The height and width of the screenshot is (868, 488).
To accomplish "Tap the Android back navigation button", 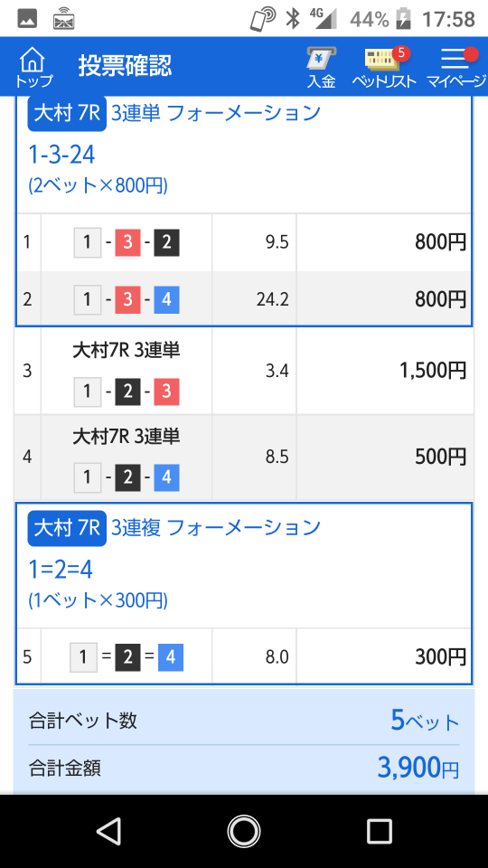I will coord(108,831).
